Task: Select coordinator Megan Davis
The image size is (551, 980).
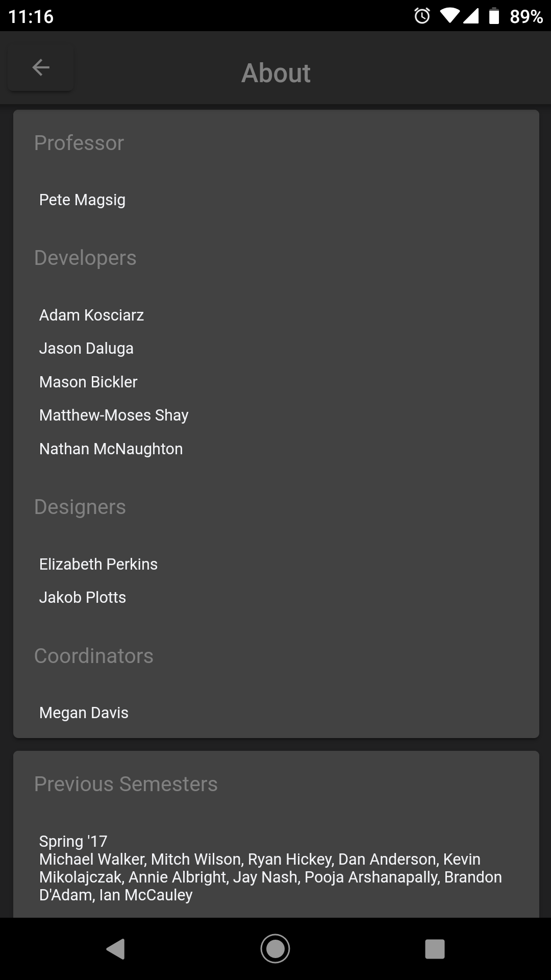Action: 84,713
